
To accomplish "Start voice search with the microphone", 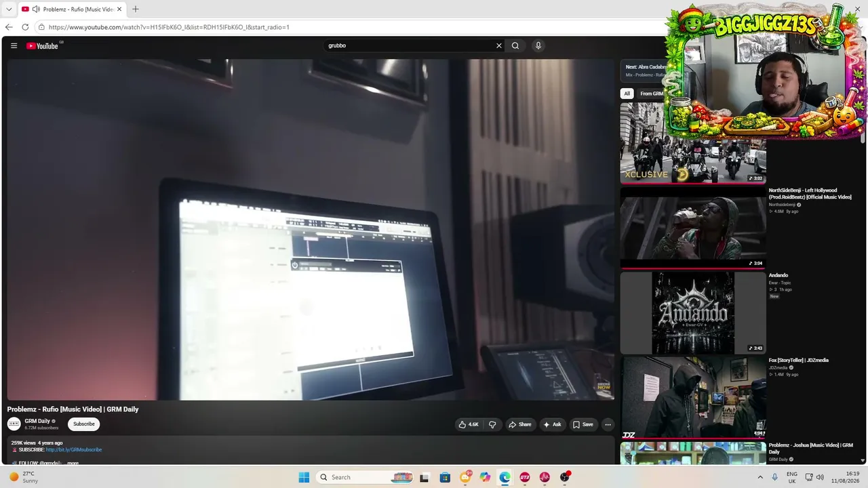I will pos(538,46).
